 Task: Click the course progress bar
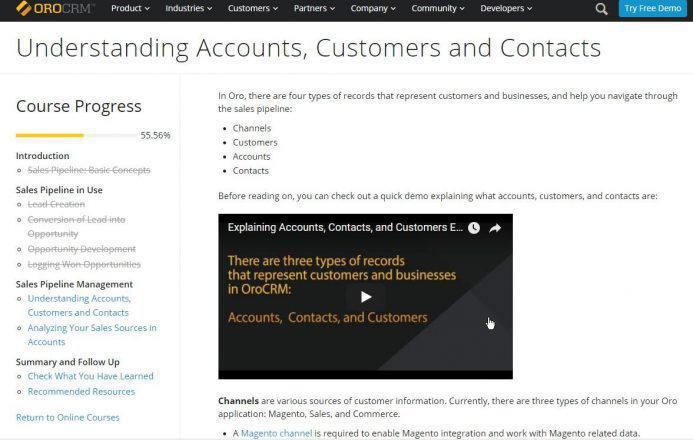pos(76,135)
